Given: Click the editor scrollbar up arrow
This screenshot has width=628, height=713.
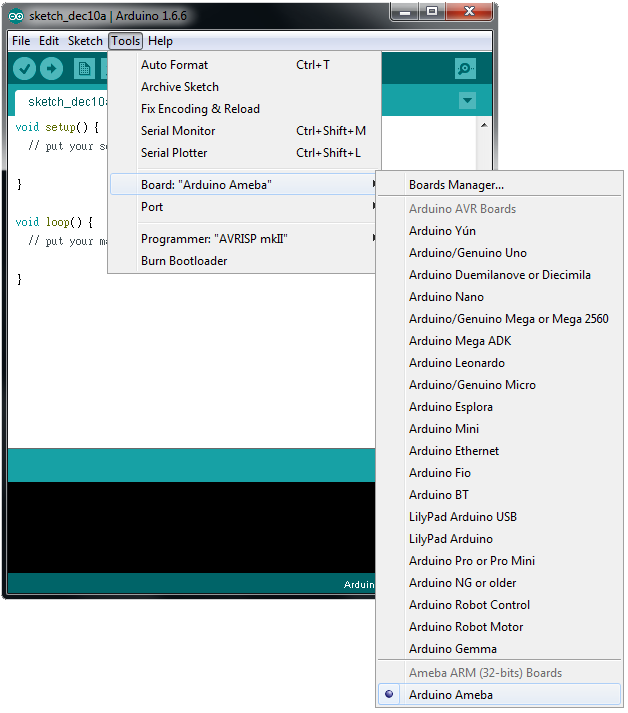Looking at the screenshot, I should click(484, 125).
